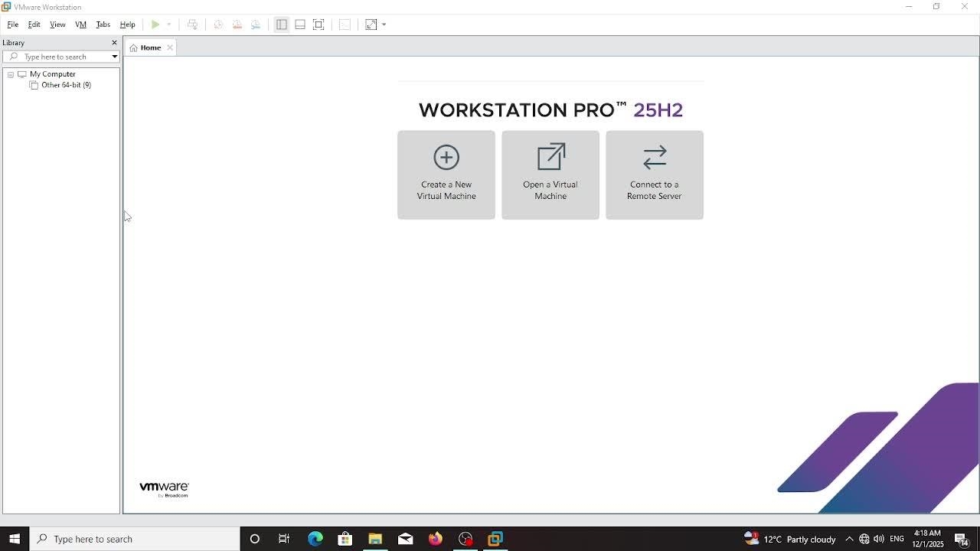Open Microsoft Edge from the taskbar
The width and height of the screenshot is (980, 551).
coord(315,539)
